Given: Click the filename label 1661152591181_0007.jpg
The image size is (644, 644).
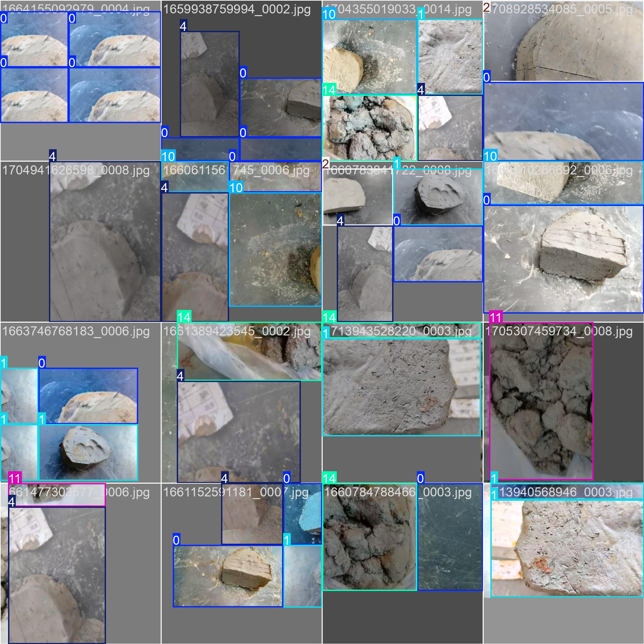Looking at the screenshot, I should tap(236, 492).
